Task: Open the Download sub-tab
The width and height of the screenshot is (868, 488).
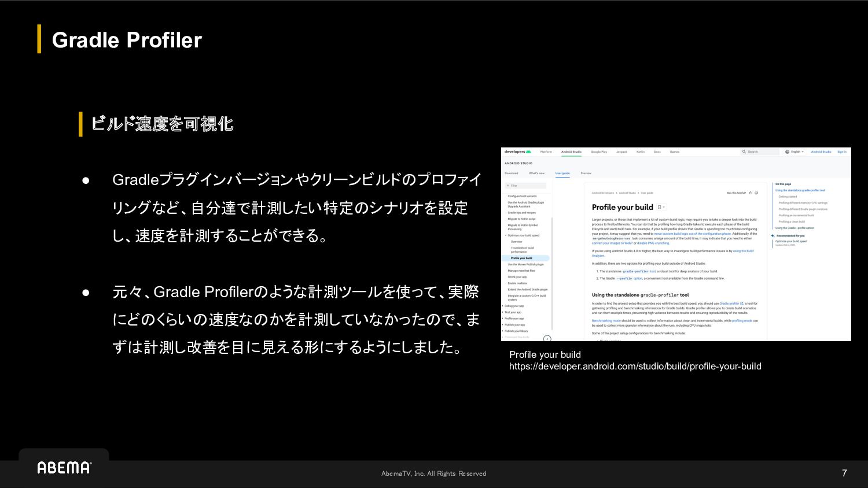Action: click(x=512, y=173)
